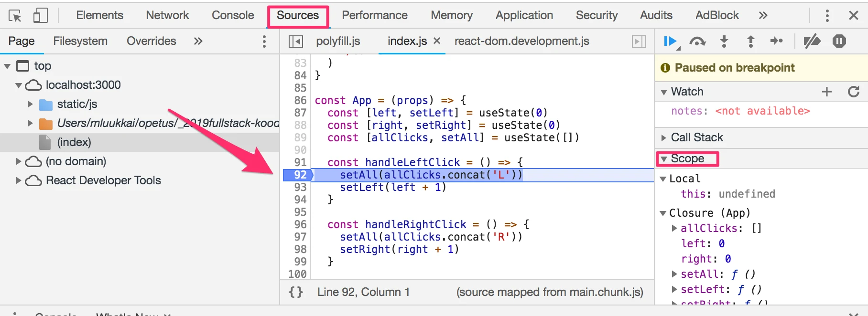The height and width of the screenshot is (316, 868).
Task: Step over the next function call
Action: point(697,42)
